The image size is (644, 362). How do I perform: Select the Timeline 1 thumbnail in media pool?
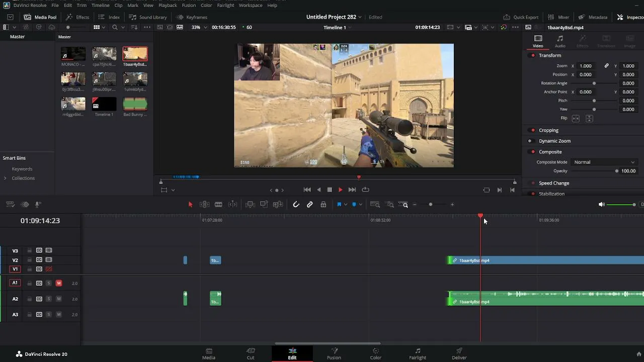coord(104,104)
